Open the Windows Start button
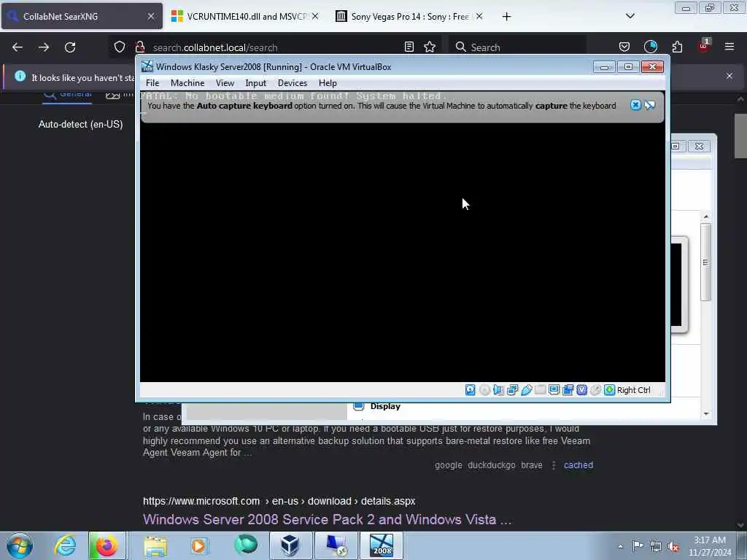This screenshot has width=747, height=560. (20, 545)
